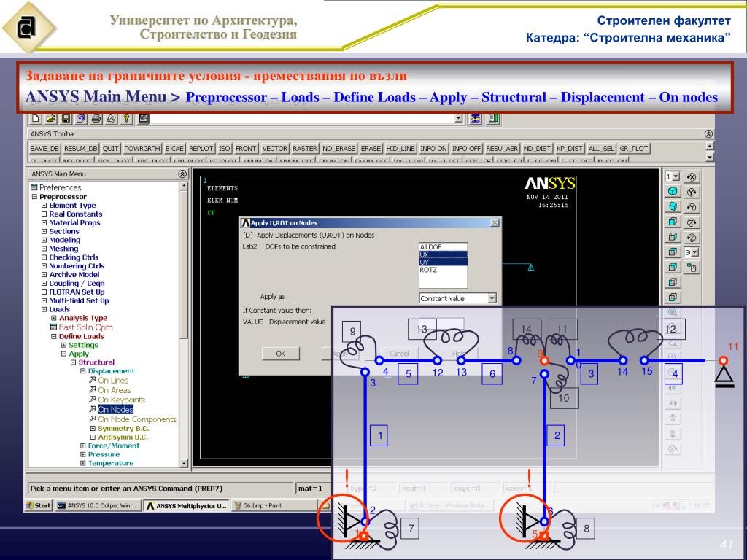
Task: Choose On Lines under Displacement
Action: (x=113, y=381)
